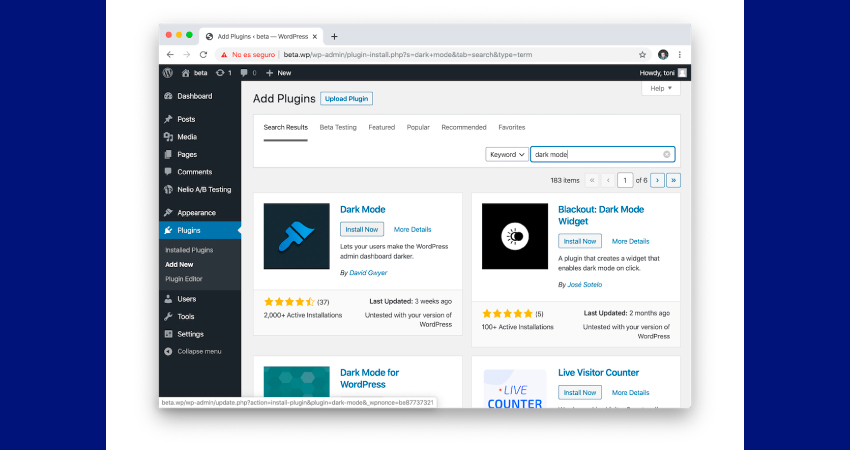Viewport: 850px width, 450px height.
Task: Click the Pages sidebar icon
Action: (x=169, y=155)
